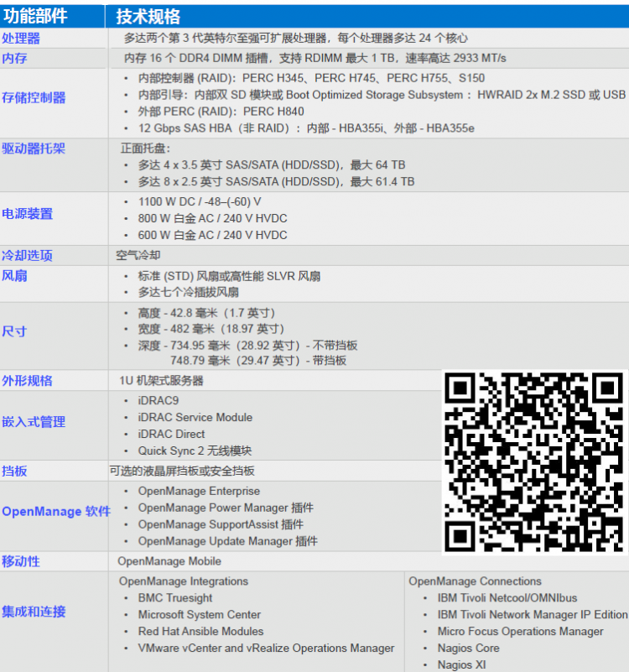Select the 电源装置 row label
This screenshot has height=672, width=629.
(27, 214)
